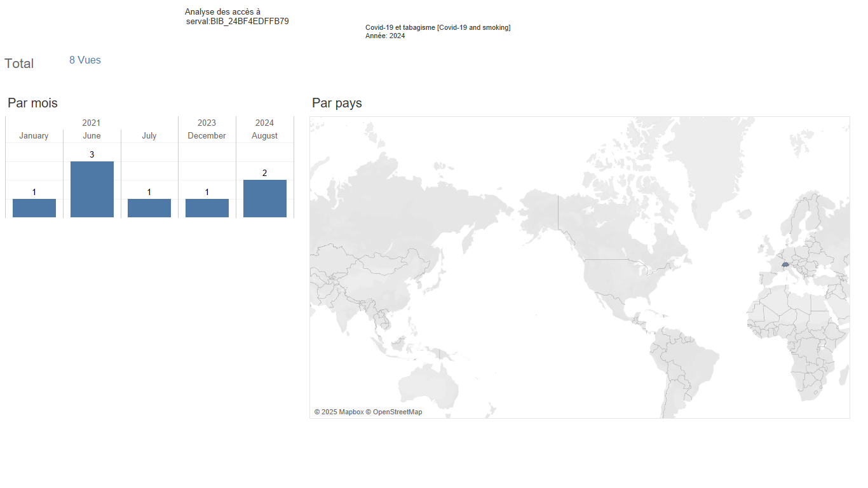Viewport: 868px width, 488px height.
Task: Click the August 2024 bar with value 2
Action: tap(265, 199)
